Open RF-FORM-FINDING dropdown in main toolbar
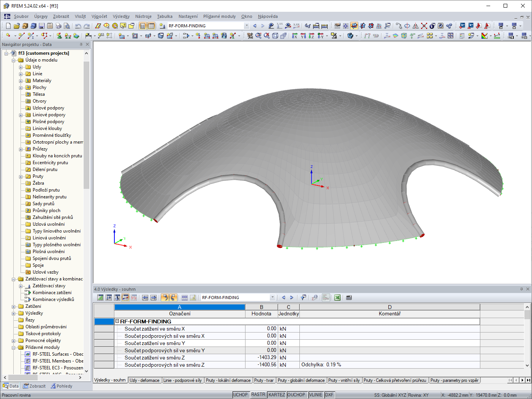Screen dimensions: 532x399 247,26
